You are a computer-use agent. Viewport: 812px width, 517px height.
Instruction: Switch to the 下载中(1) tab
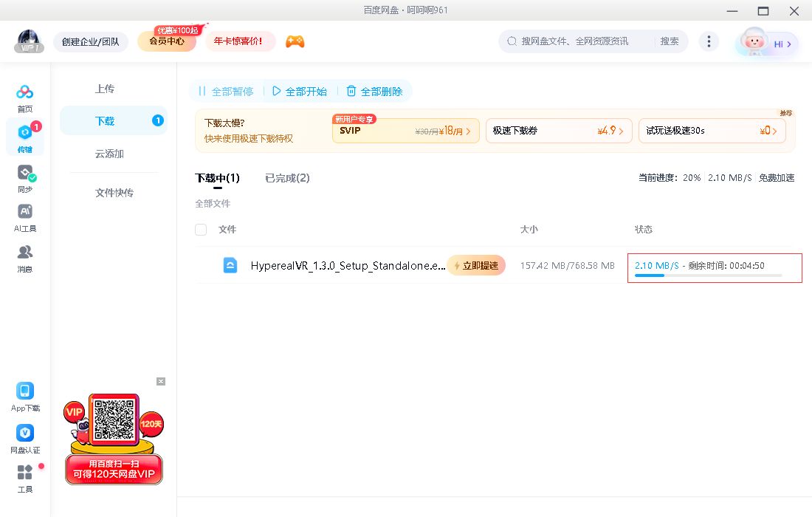point(218,178)
